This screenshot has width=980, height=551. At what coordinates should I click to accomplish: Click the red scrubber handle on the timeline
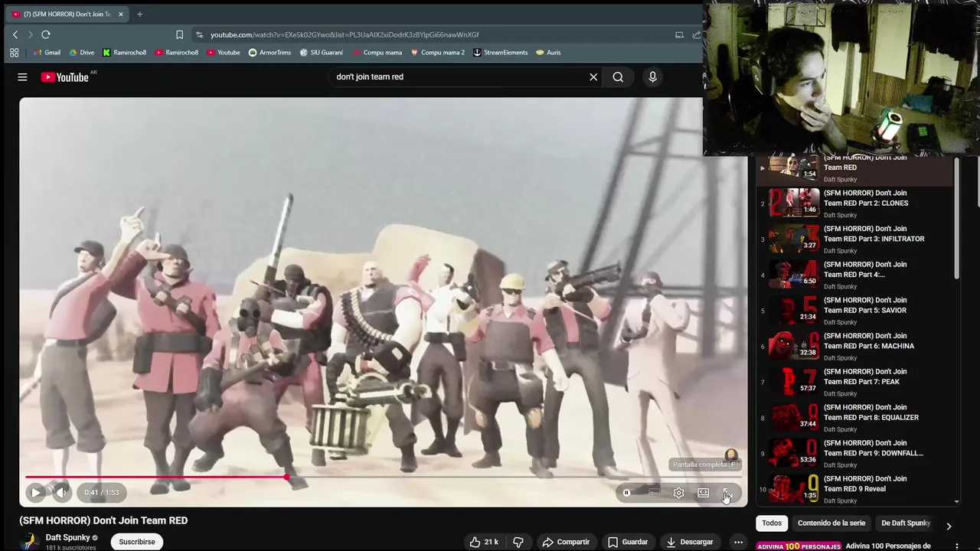point(287,478)
